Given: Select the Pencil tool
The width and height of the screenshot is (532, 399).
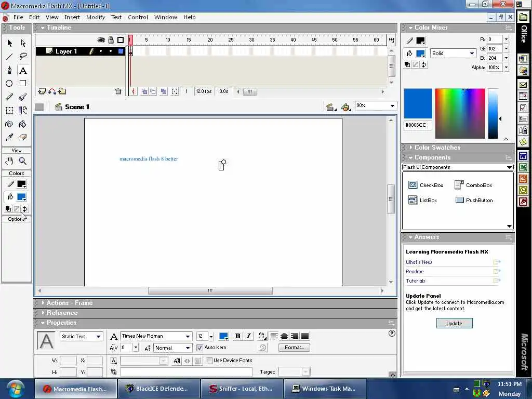Looking at the screenshot, I should point(9,97).
